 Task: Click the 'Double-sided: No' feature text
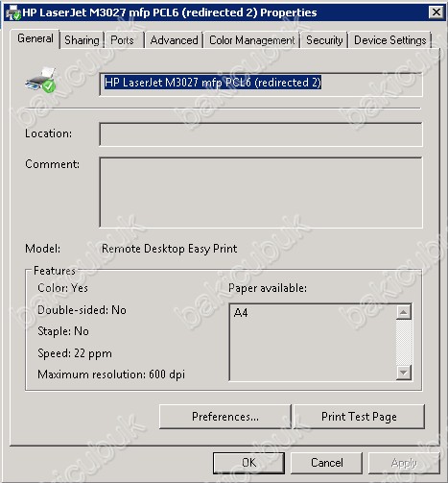82,310
